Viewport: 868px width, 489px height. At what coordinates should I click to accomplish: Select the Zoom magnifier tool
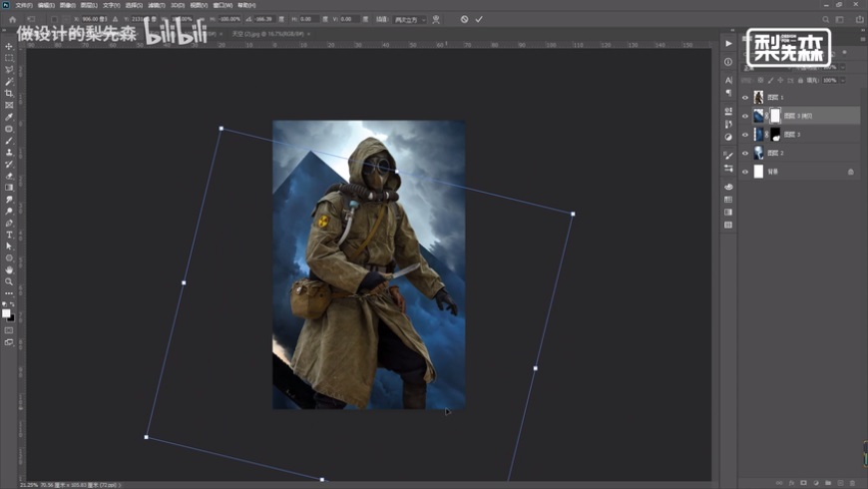[x=9, y=281]
